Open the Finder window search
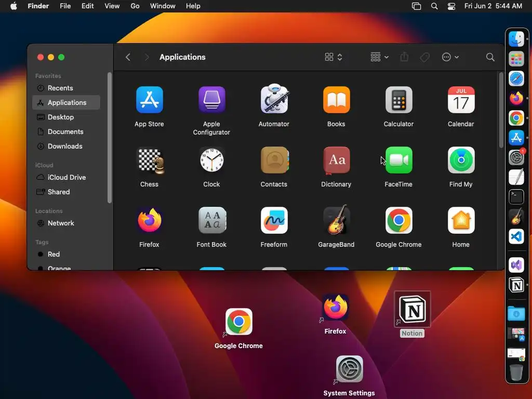Image resolution: width=532 pixels, height=399 pixels. (490, 57)
